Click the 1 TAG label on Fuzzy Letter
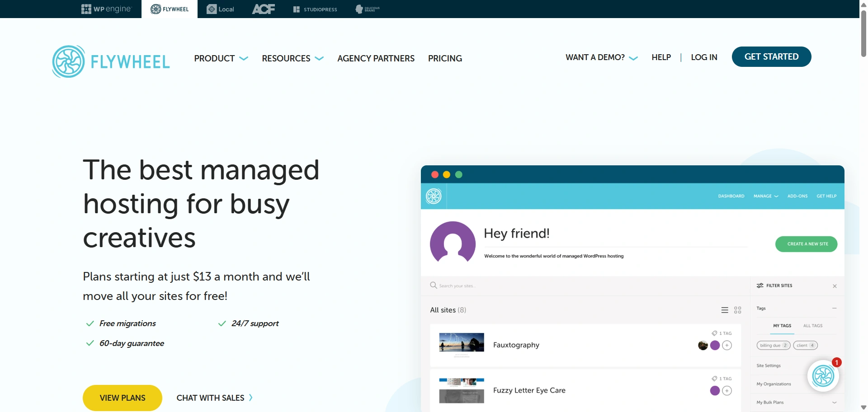The height and width of the screenshot is (412, 868). (x=722, y=379)
